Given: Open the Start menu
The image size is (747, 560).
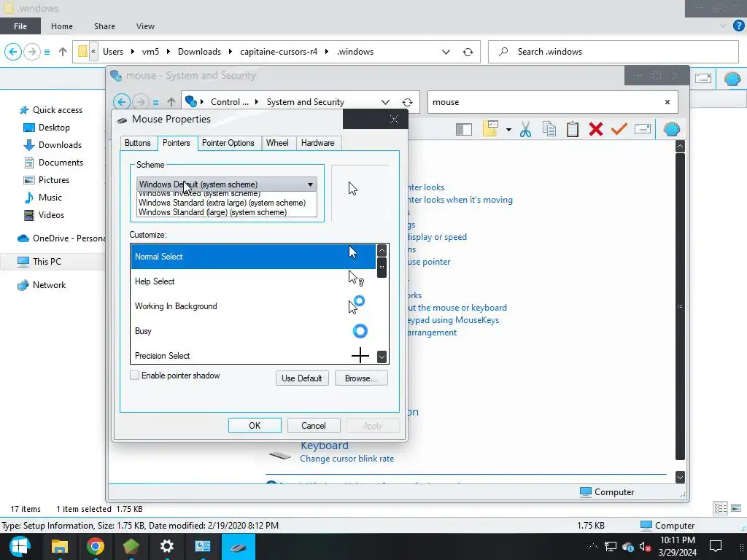Looking at the screenshot, I should [20, 546].
